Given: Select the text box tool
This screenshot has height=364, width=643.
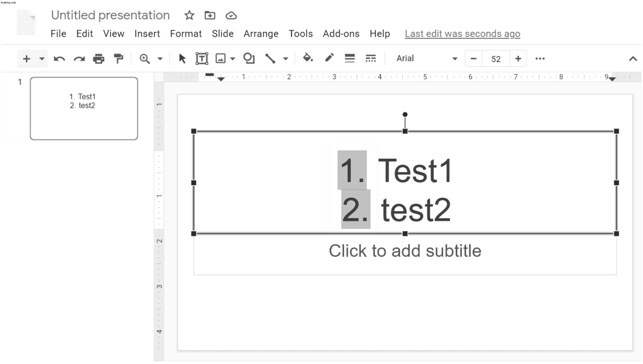Looking at the screenshot, I should coord(202,59).
